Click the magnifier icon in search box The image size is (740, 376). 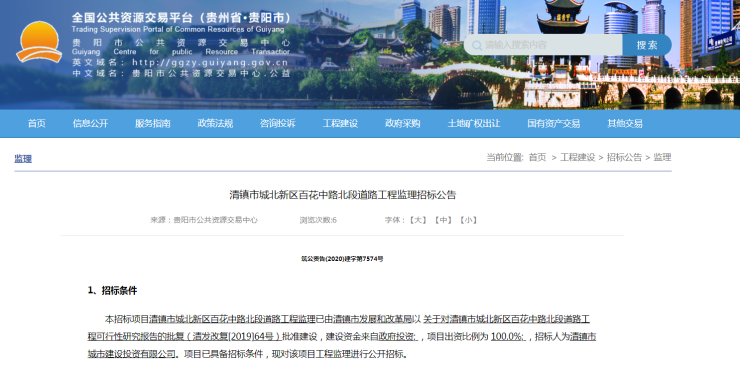point(477,45)
